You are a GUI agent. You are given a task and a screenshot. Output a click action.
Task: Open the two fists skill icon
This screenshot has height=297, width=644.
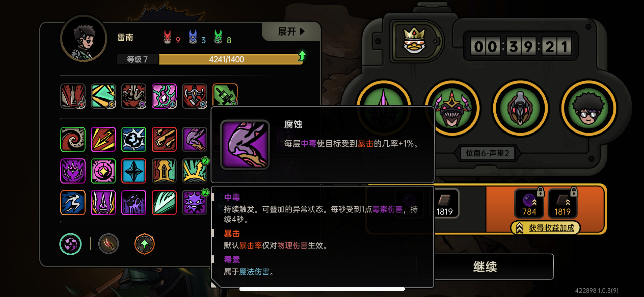(164, 139)
